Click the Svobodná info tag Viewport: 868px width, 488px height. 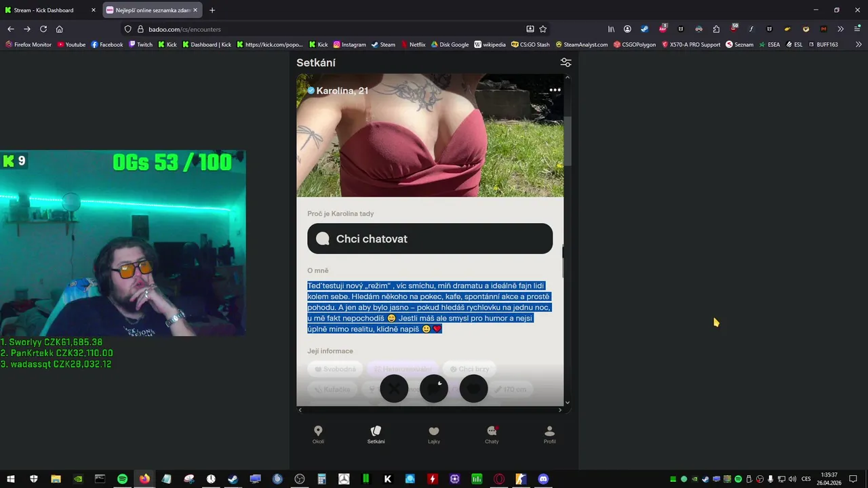(x=335, y=369)
